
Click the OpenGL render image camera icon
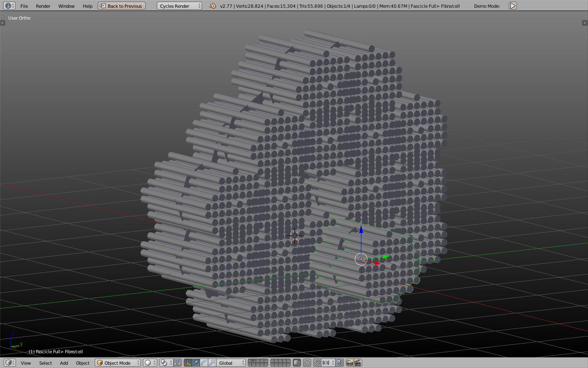[350, 363]
